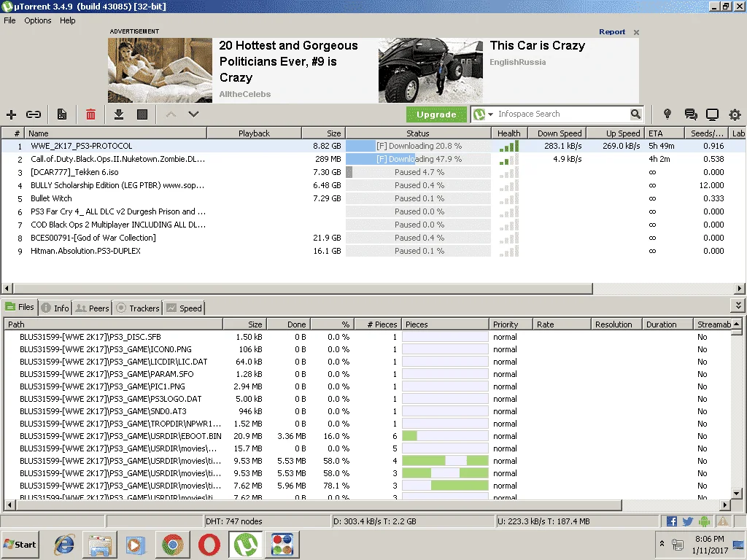Open Opera browser from taskbar
This screenshot has width=747, height=560.
tap(209, 545)
